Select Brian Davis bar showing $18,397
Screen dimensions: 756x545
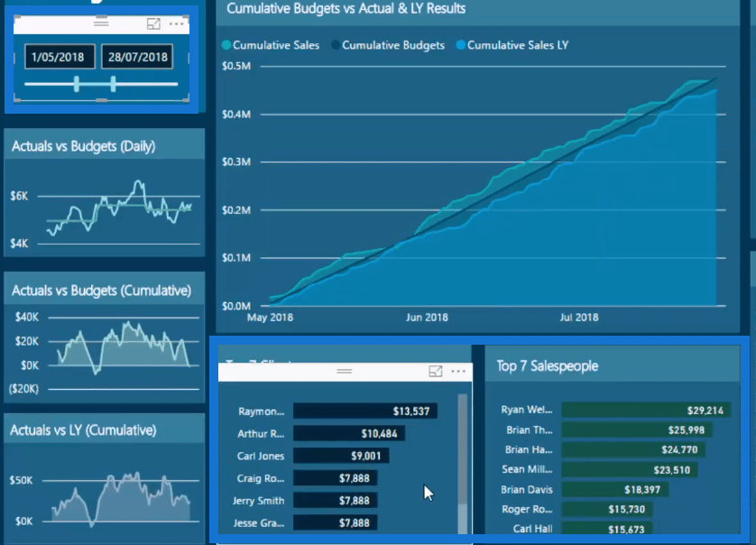614,489
